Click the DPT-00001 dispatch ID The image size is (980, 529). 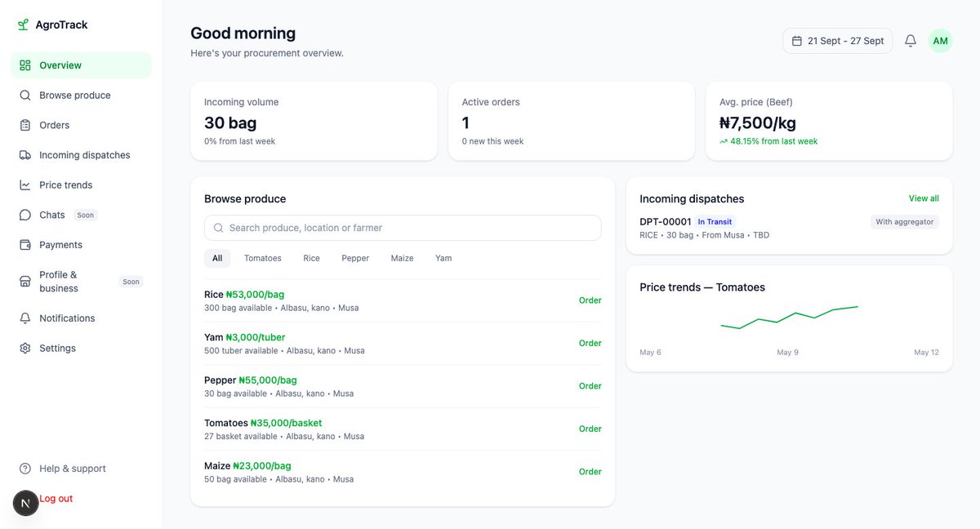(666, 221)
